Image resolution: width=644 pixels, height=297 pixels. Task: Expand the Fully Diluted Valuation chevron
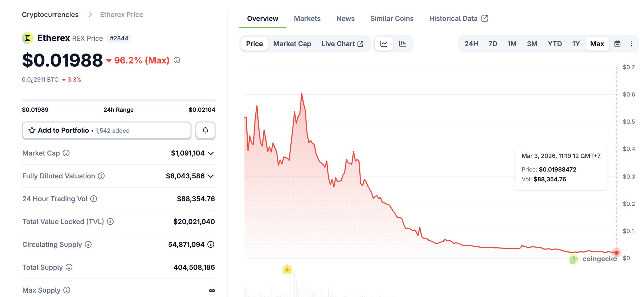point(211,176)
